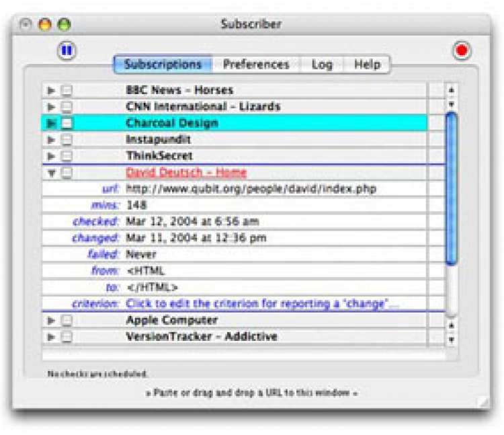
Task: Click the from value <HTML
Action: (x=146, y=271)
